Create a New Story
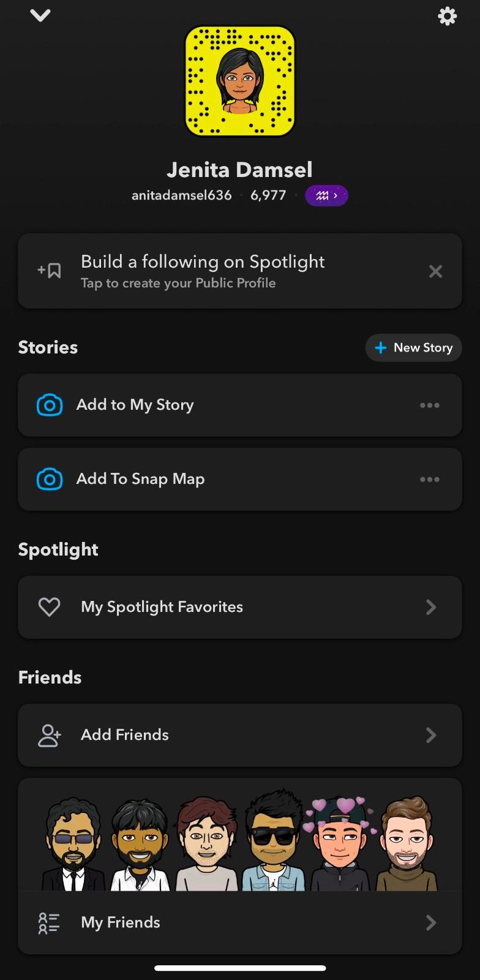 pyautogui.click(x=414, y=348)
